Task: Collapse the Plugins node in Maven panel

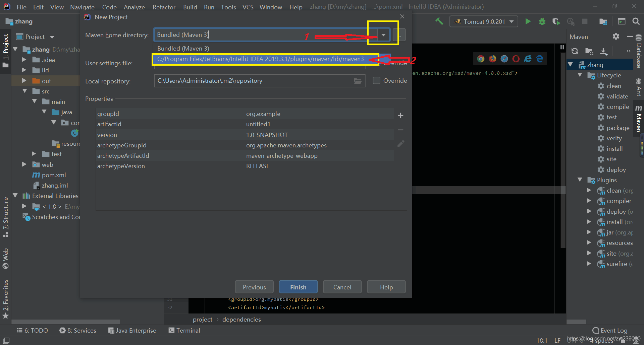Action: click(580, 180)
